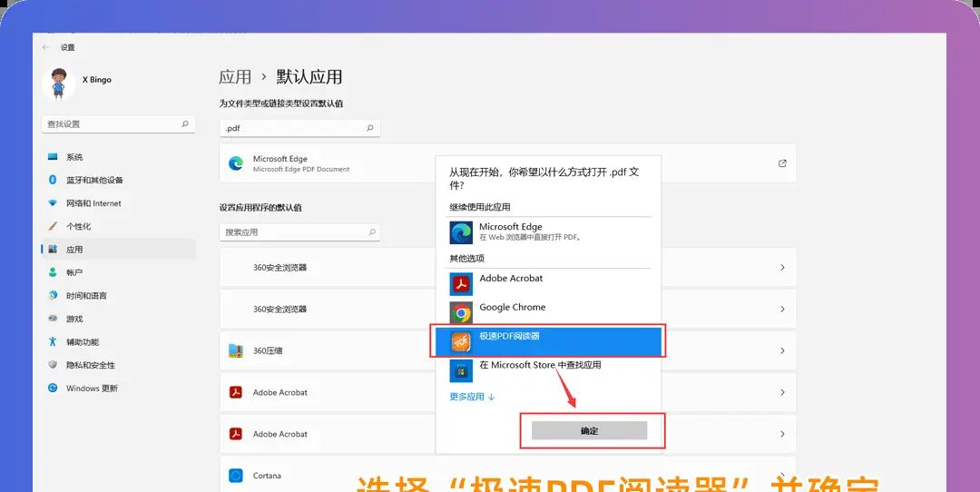The width and height of the screenshot is (980, 492).
Task: Click the network Wi-Fi icon in sidebar
Action: 54,203
